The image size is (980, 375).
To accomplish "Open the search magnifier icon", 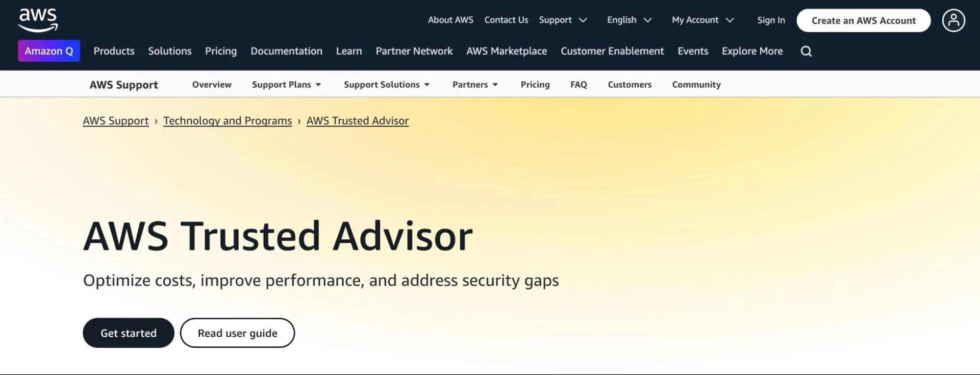I will [x=806, y=51].
